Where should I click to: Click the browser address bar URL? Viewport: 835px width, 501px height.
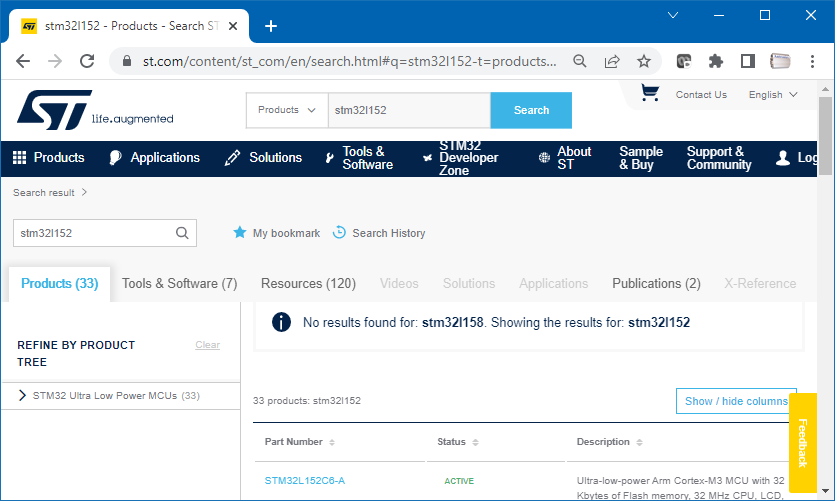(x=349, y=61)
